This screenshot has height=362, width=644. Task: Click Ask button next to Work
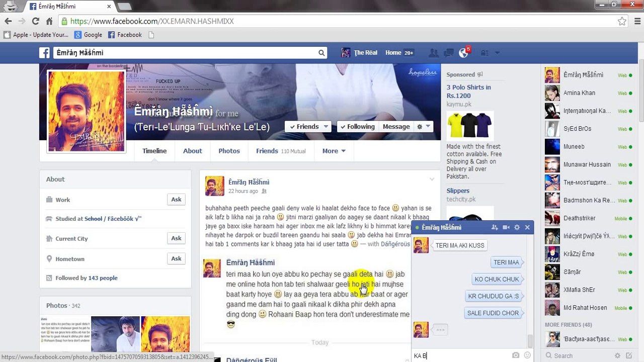(176, 200)
